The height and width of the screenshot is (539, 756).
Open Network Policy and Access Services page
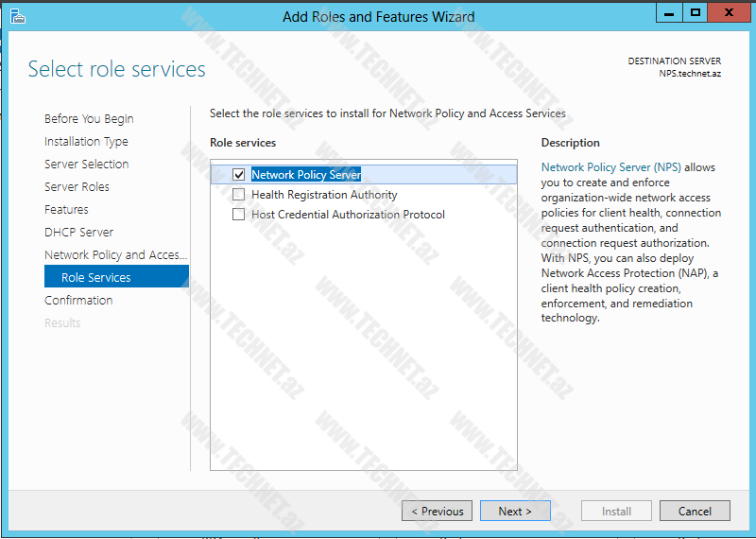[115, 255]
